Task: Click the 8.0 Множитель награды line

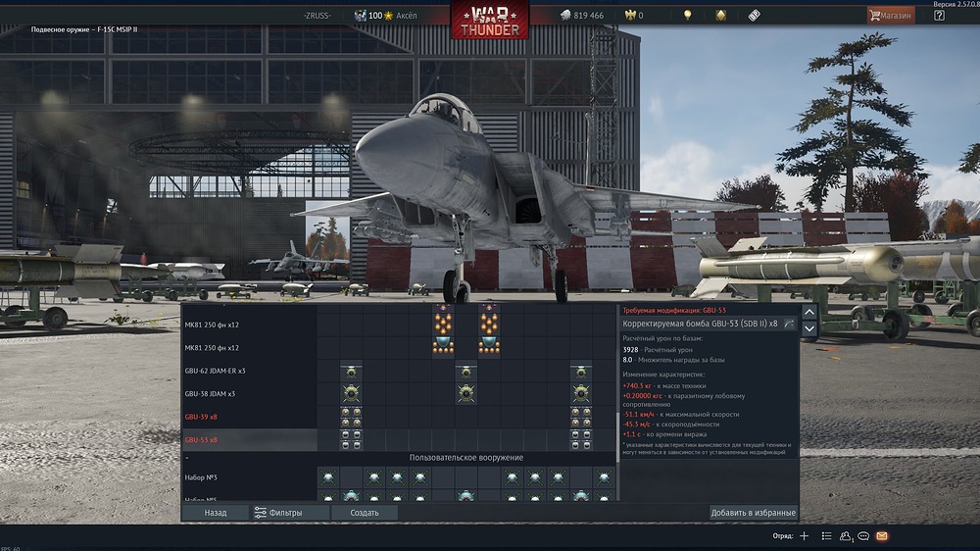Action: pos(674,360)
